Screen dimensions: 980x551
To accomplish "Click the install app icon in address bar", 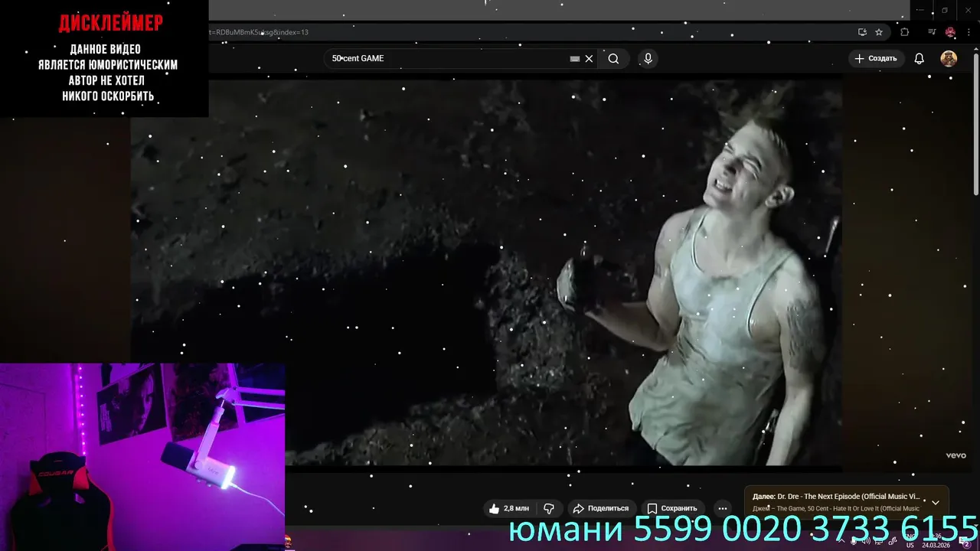I will (x=862, y=32).
